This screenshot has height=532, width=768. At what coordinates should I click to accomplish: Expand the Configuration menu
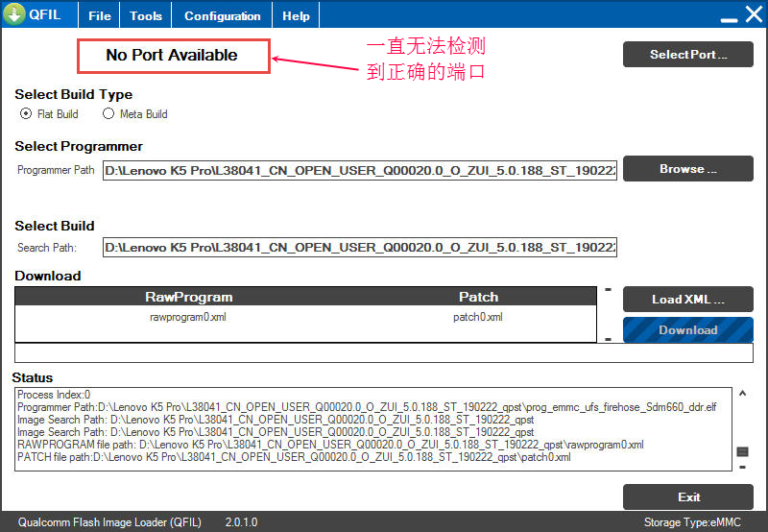tap(222, 16)
